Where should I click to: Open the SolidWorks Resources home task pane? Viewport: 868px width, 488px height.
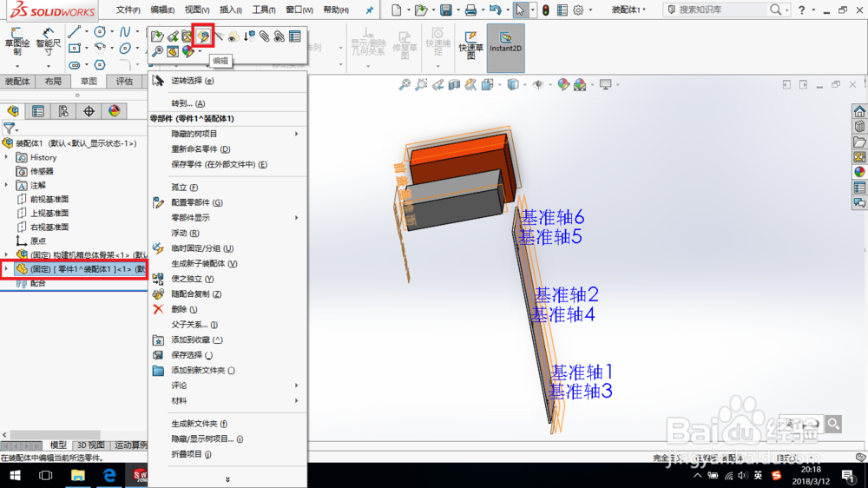click(859, 111)
